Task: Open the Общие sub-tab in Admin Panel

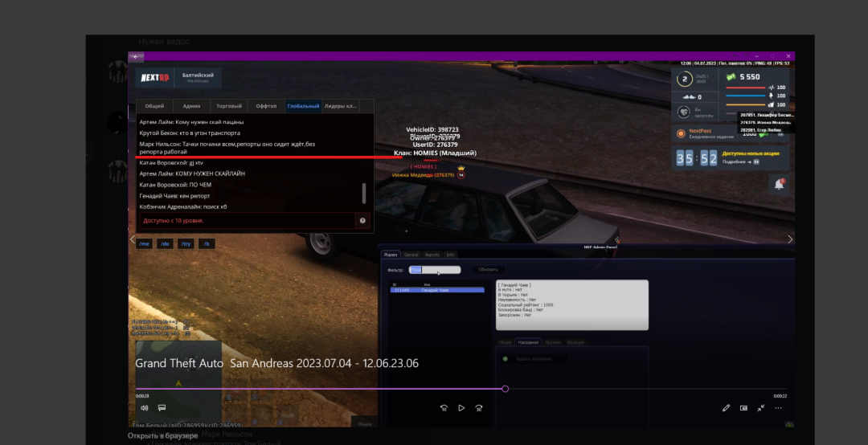Action: coord(505,342)
